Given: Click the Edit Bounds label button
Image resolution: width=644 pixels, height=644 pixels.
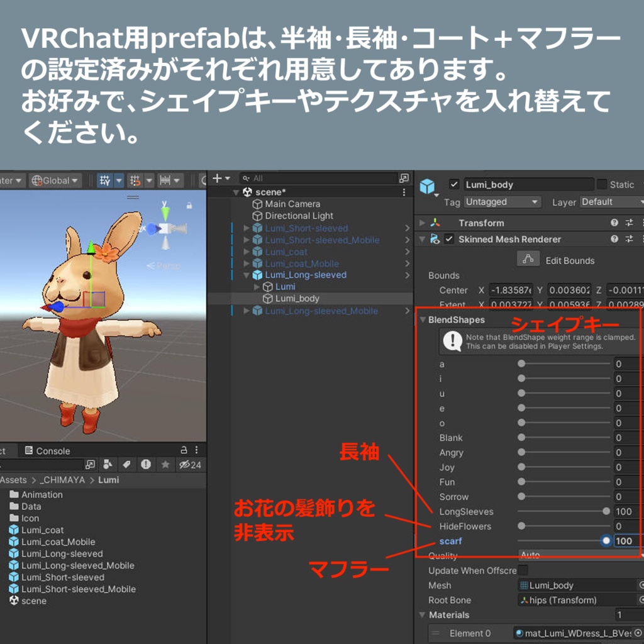Looking at the screenshot, I should tap(570, 260).
